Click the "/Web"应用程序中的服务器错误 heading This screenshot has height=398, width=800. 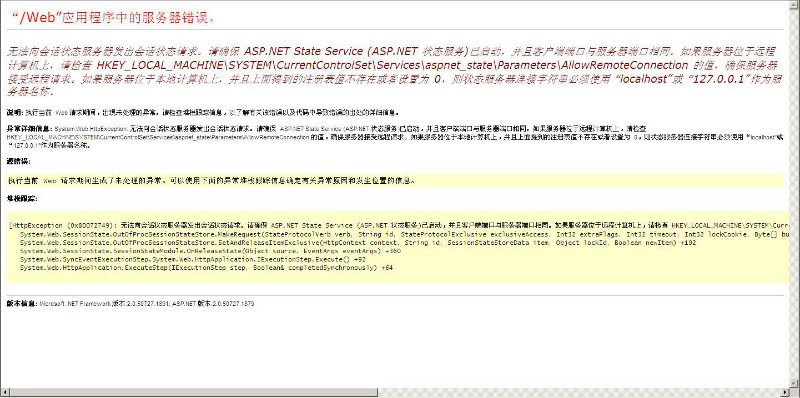pos(113,17)
